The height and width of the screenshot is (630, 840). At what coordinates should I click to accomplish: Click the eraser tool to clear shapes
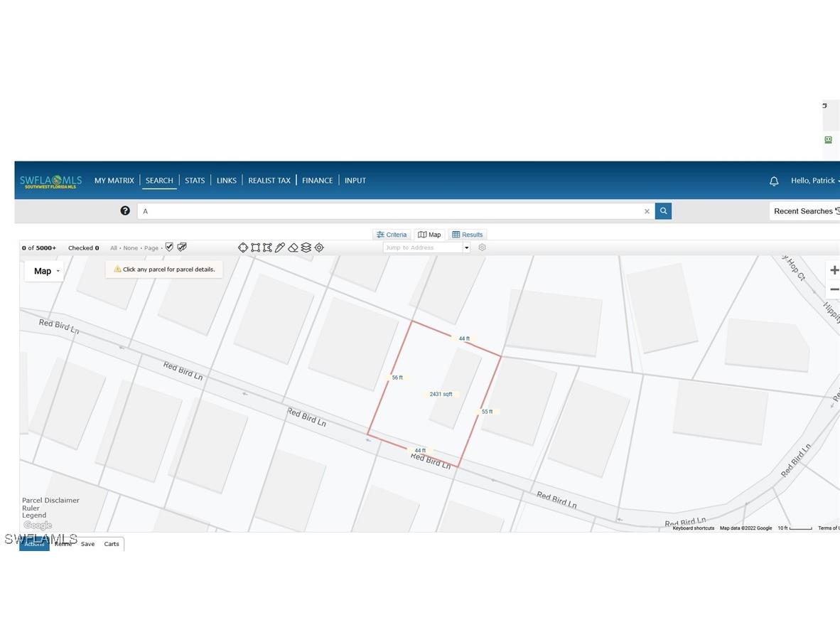click(x=293, y=247)
